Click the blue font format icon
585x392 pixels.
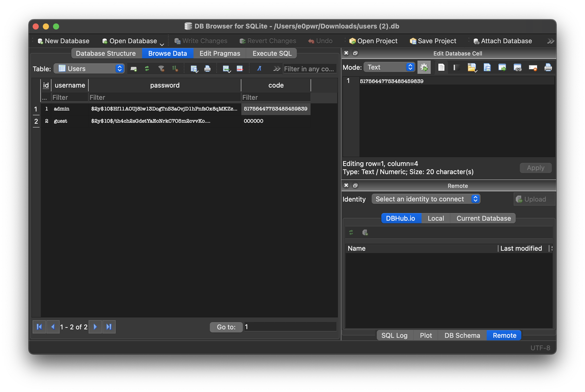(x=259, y=69)
